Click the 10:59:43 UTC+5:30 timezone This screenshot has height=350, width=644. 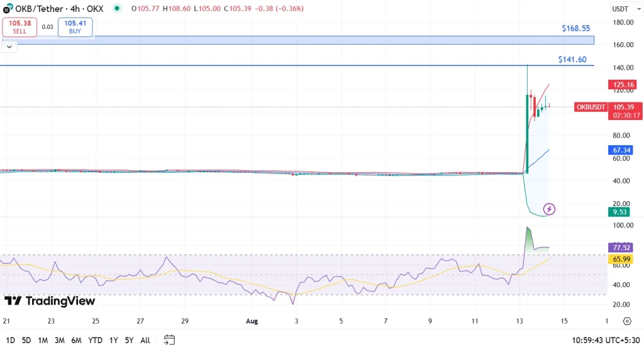pos(606,340)
